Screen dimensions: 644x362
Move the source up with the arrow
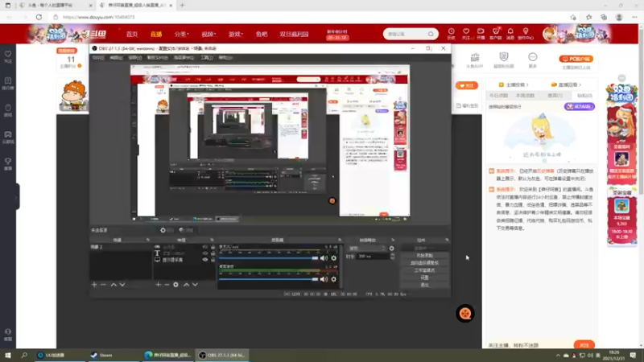[187, 285]
